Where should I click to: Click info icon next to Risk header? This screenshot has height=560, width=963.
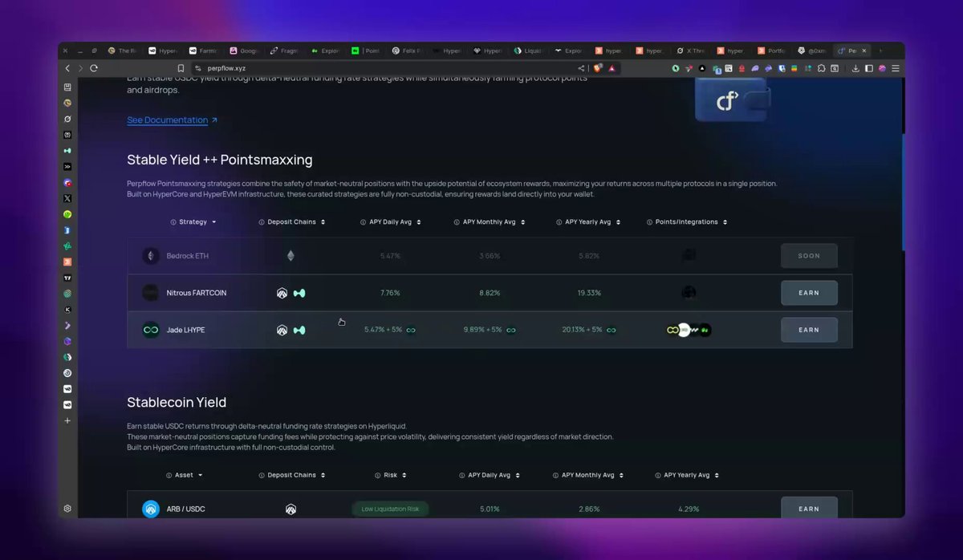pyautogui.click(x=377, y=475)
